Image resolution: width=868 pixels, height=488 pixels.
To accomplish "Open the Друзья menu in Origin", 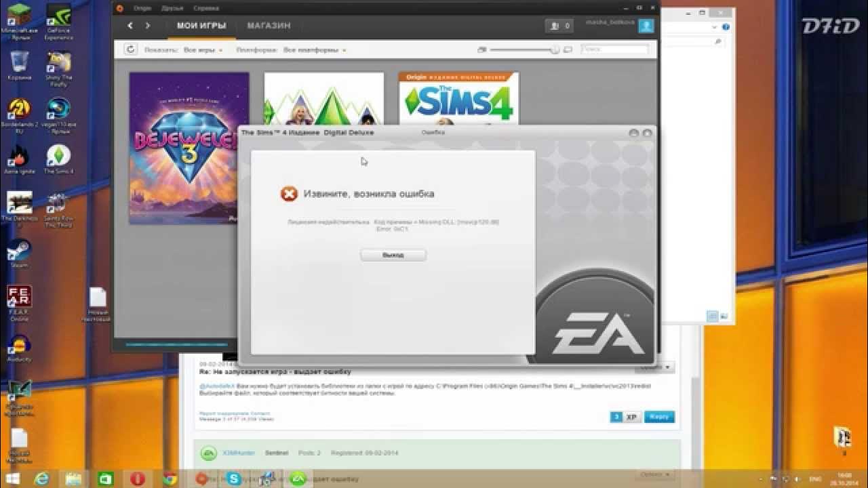I will click(172, 8).
